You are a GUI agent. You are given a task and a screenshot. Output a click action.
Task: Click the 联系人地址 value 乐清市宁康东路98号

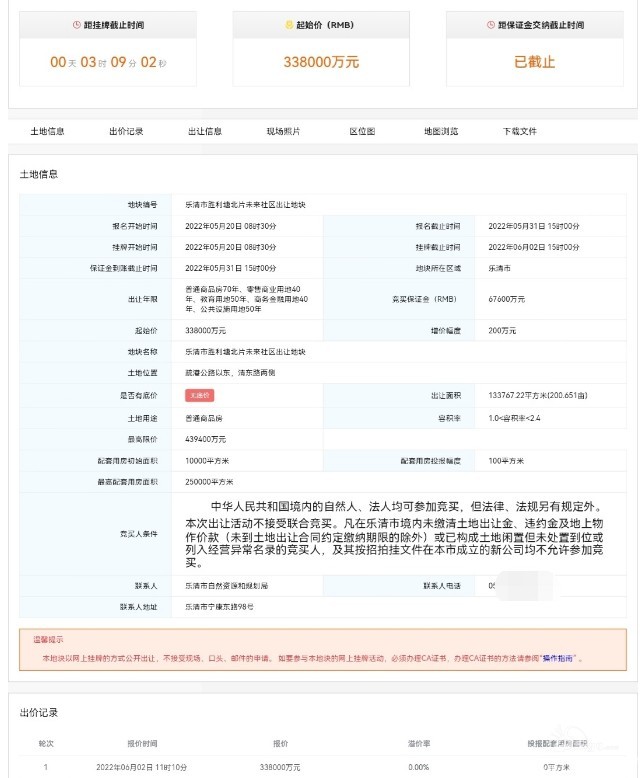coord(219,607)
